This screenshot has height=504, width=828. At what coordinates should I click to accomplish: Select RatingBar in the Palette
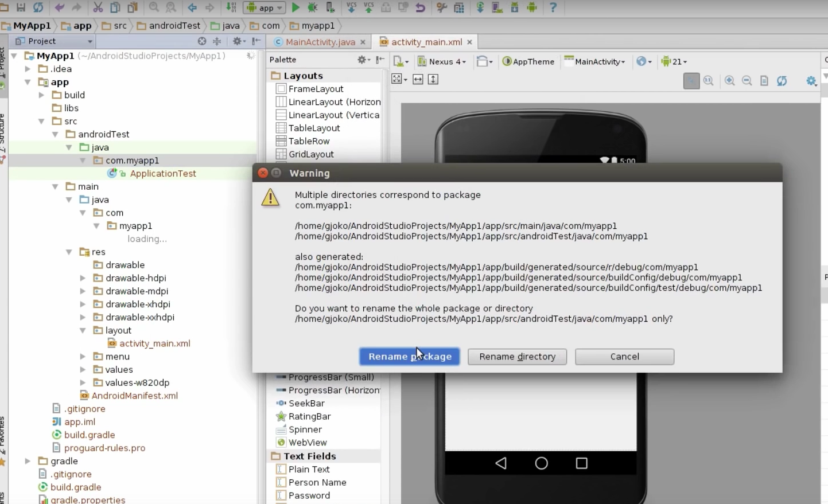coord(309,416)
